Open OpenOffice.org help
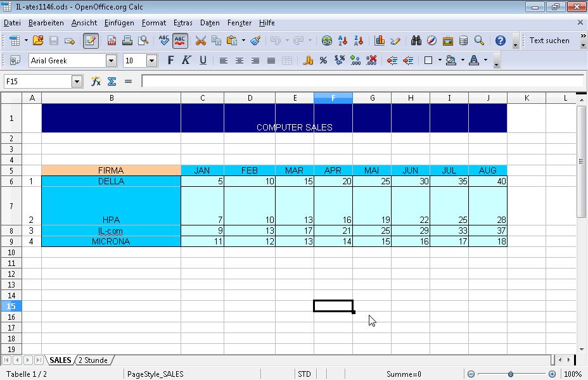 (x=501, y=41)
